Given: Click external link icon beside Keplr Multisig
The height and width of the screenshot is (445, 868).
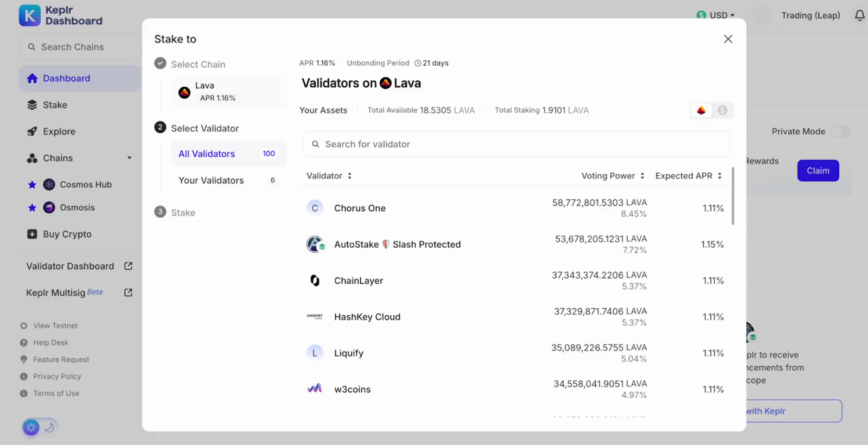Looking at the screenshot, I should tap(128, 293).
